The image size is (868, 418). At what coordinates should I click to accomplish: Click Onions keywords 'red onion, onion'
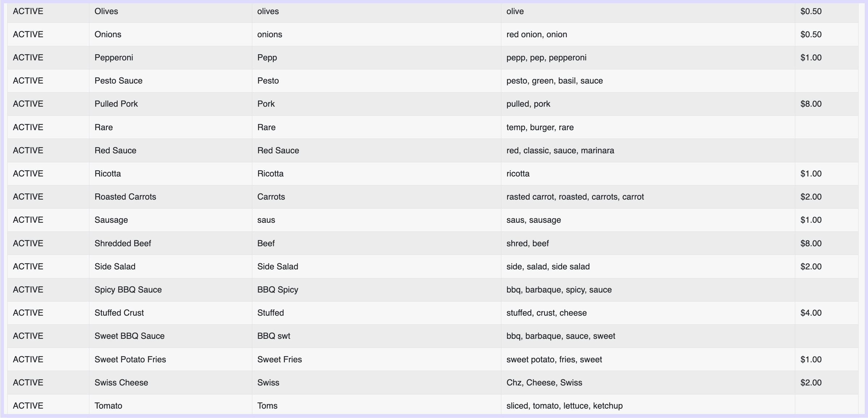[536, 34]
